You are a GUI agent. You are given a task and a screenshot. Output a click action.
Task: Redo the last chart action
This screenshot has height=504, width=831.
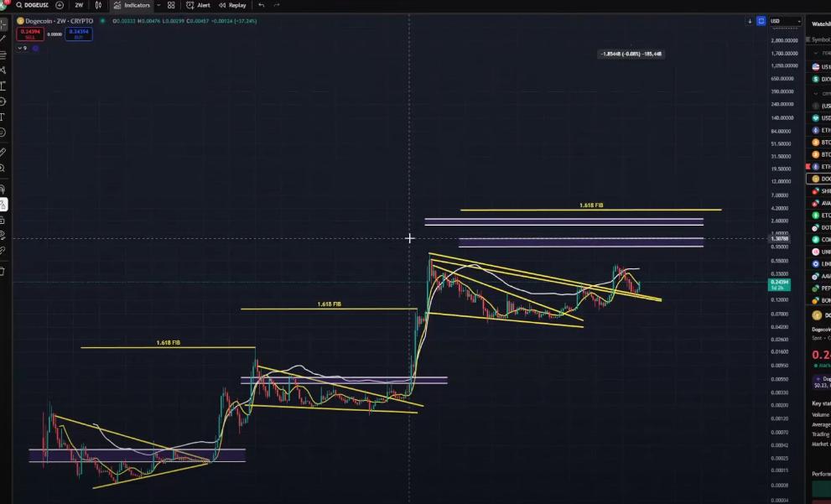(x=277, y=5)
